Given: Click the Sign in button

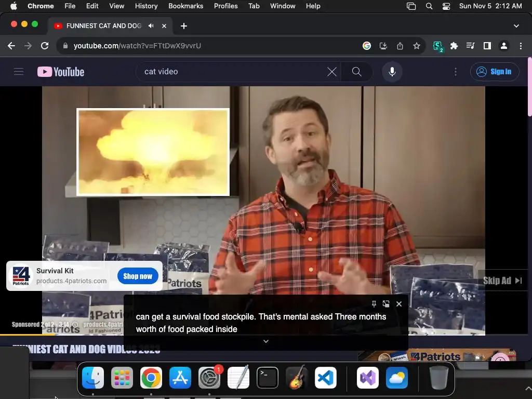Looking at the screenshot, I should click(495, 72).
